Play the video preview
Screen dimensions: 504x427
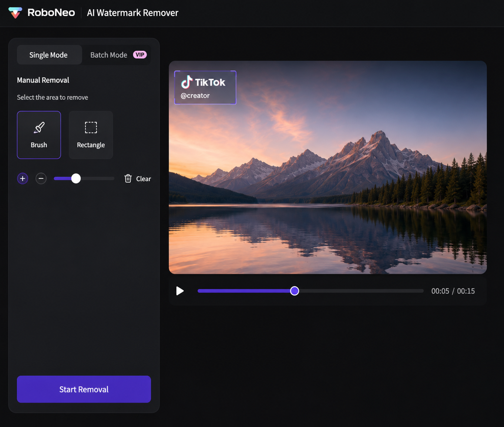(180, 291)
